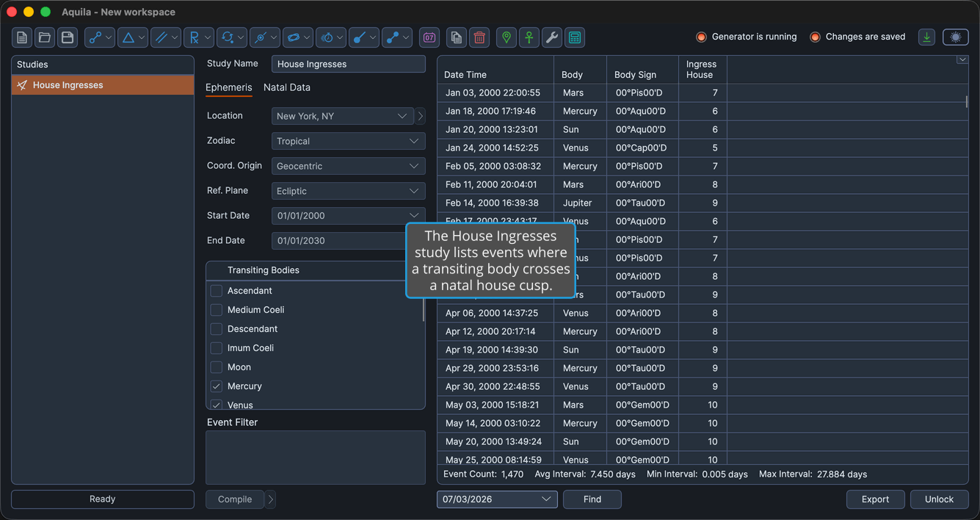
Task: Focus the Study Name input field
Action: [x=349, y=64]
